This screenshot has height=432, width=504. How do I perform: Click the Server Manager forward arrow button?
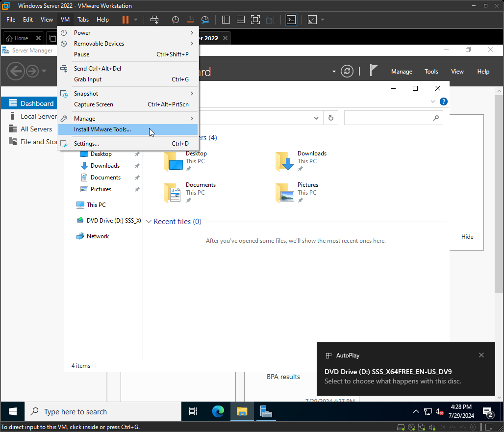(x=32, y=71)
